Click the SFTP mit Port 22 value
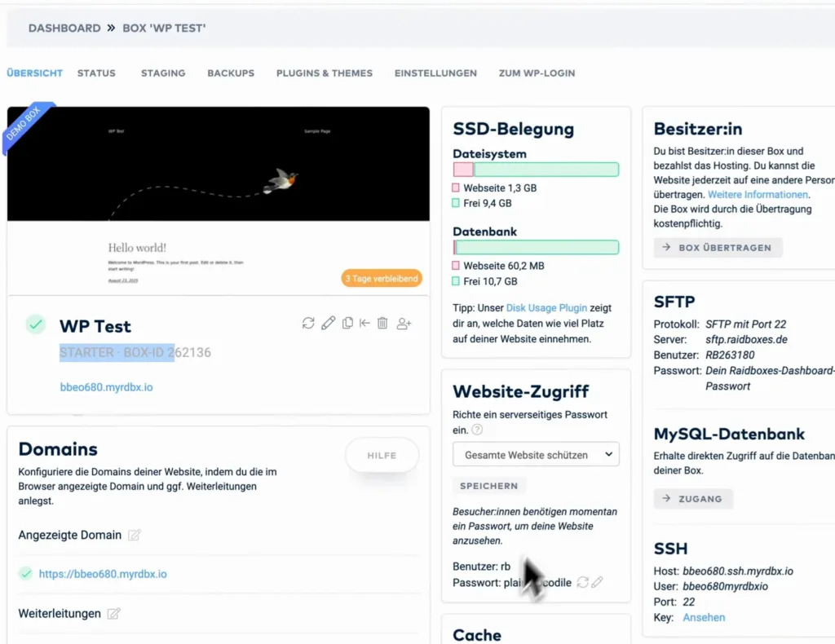This screenshot has width=835, height=644. pyautogui.click(x=745, y=324)
